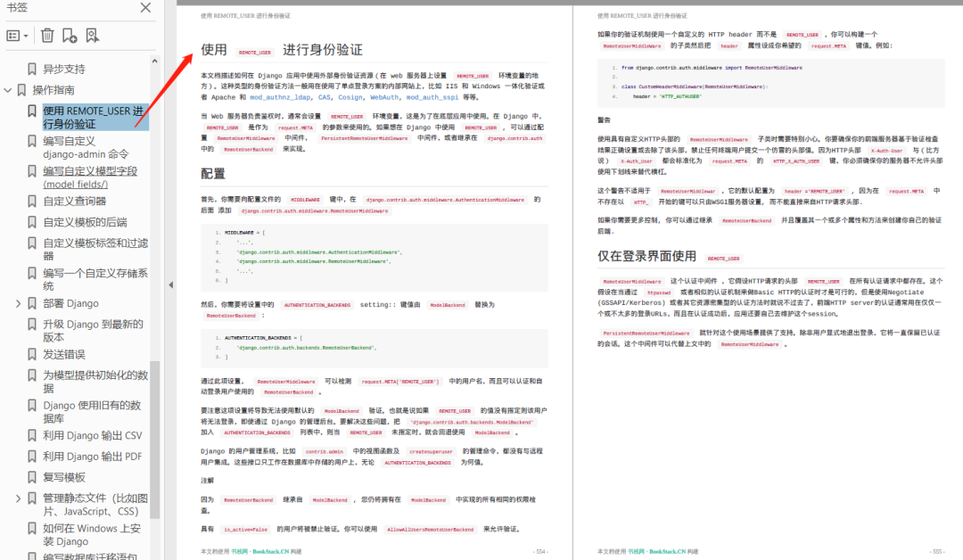The height and width of the screenshot is (560, 963).
Task: Select 管理静态文件 bookmark entry
Action: [x=95, y=505]
